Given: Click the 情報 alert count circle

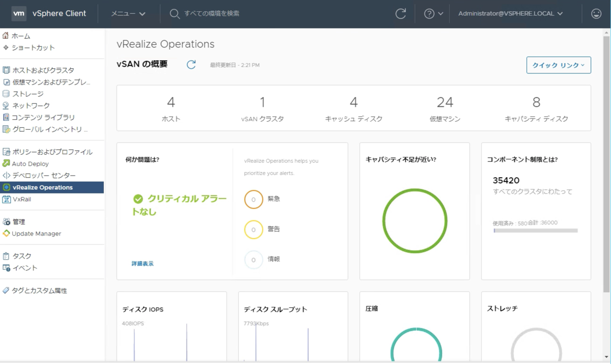Looking at the screenshot, I should point(254,259).
